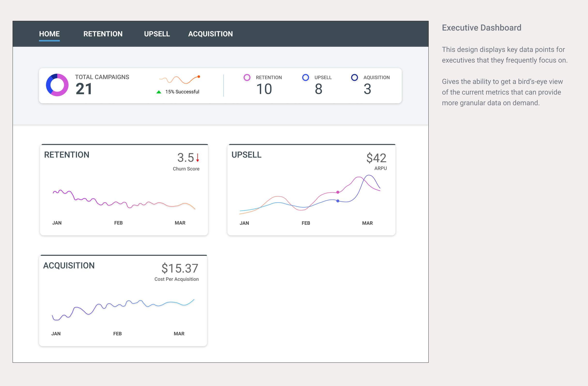
Task: Click the Aquisition count value 3
Action: [x=367, y=89]
